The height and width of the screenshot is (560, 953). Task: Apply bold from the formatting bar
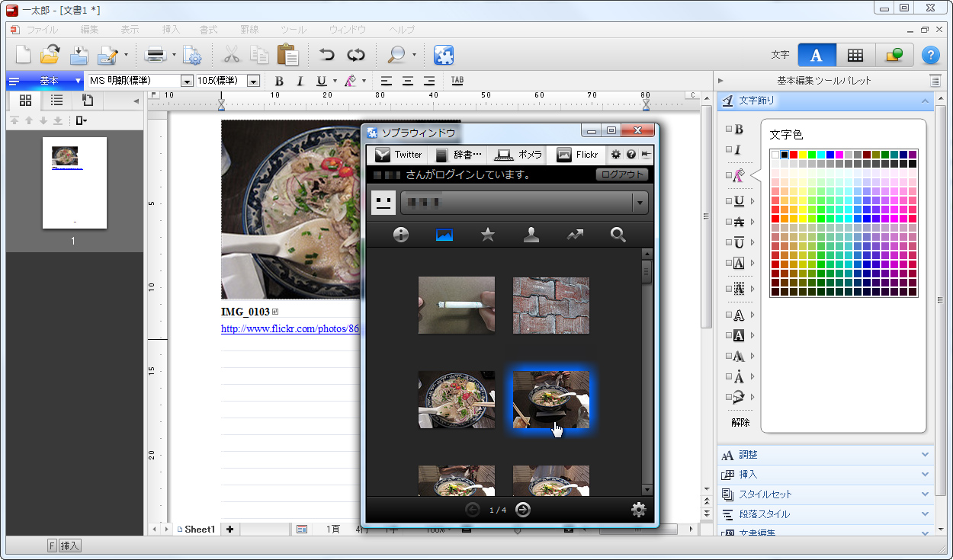pyautogui.click(x=279, y=81)
